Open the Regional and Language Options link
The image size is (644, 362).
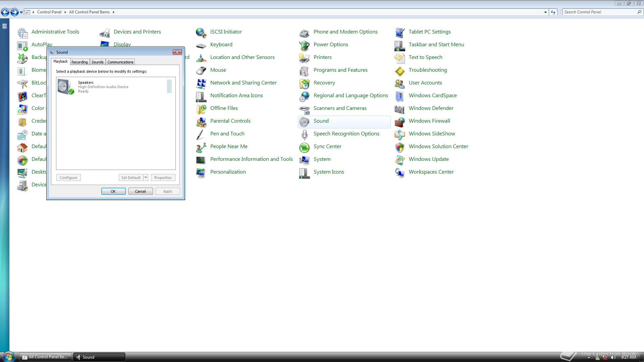pyautogui.click(x=351, y=96)
